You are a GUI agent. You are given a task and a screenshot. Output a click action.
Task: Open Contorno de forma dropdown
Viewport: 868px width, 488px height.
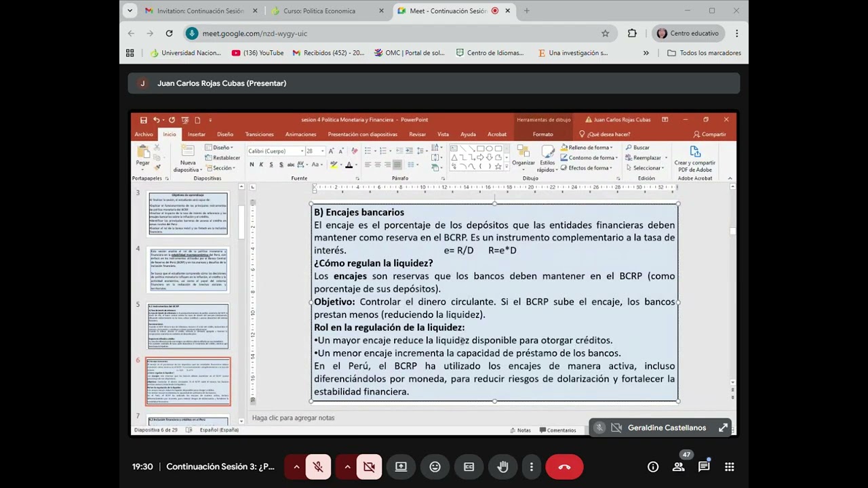pyautogui.click(x=589, y=158)
